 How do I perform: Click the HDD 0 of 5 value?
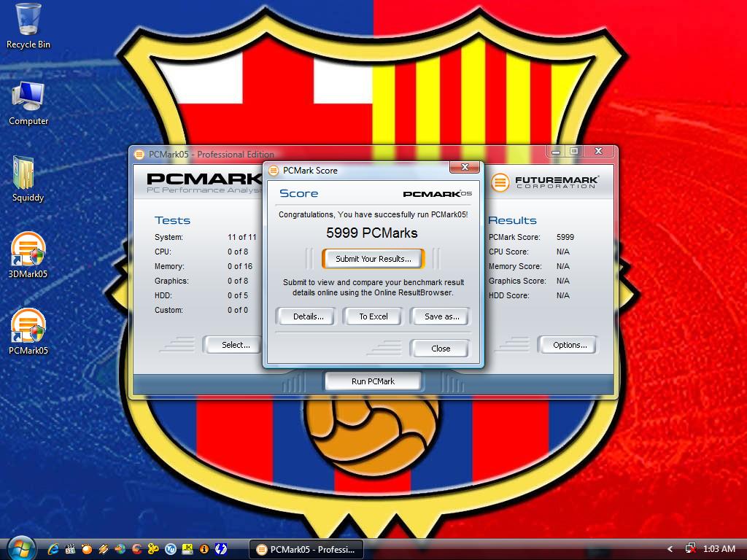click(x=238, y=295)
